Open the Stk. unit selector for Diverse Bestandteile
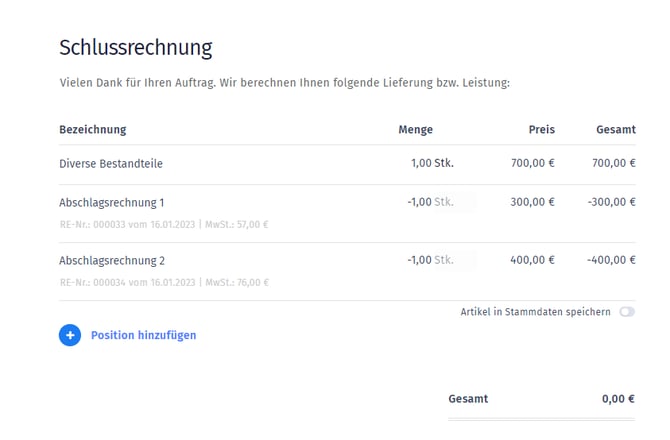The image size is (670, 440). point(444,163)
